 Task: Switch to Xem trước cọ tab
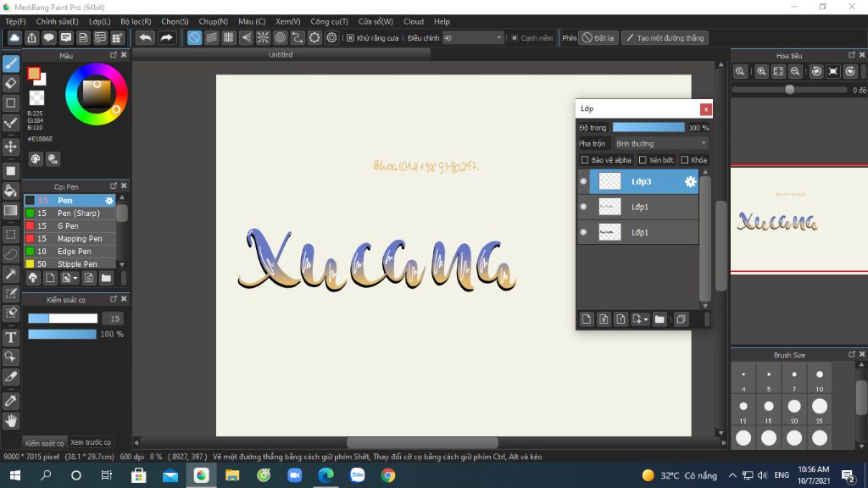90,442
